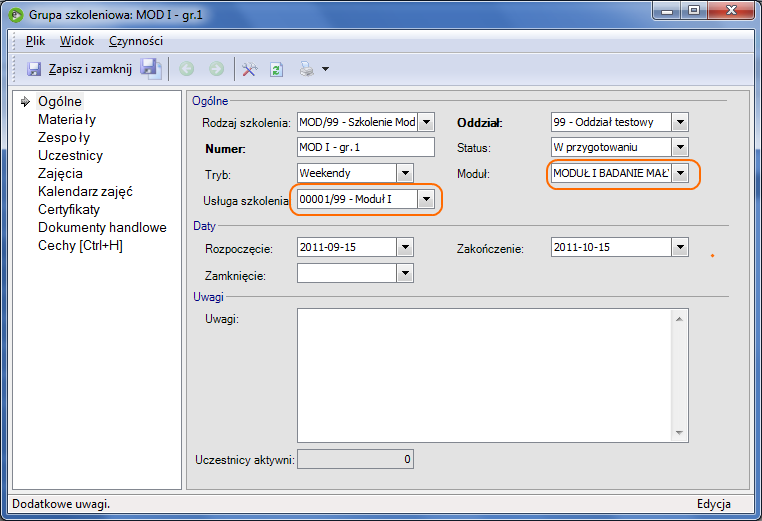
Task: Open the Zamknięcie date picker arrow
Action: point(405,273)
